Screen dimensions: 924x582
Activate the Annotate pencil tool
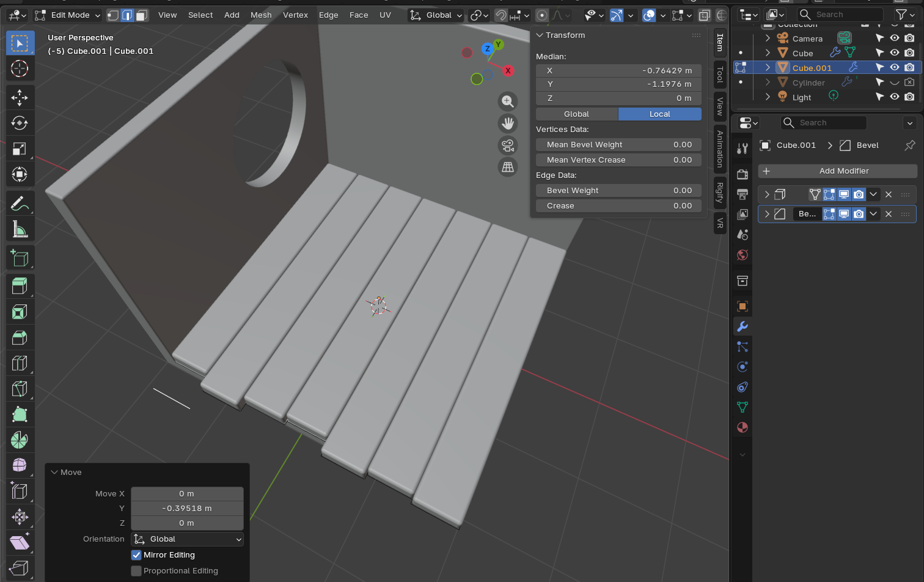pyautogui.click(x=20, y=204)
